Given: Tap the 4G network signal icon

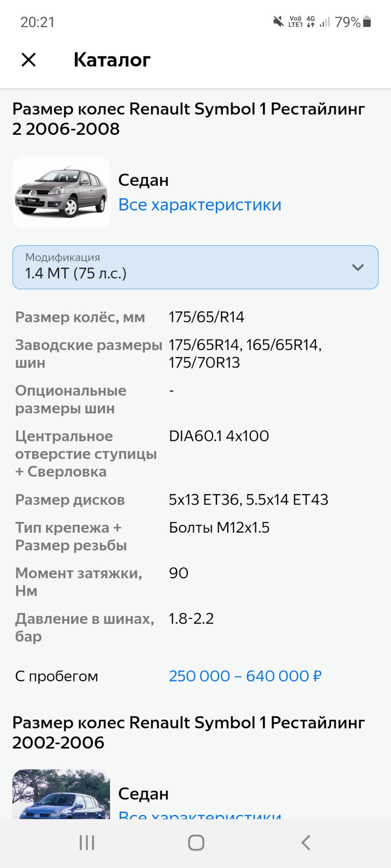Looking at the screenshot, I should 310,21.
